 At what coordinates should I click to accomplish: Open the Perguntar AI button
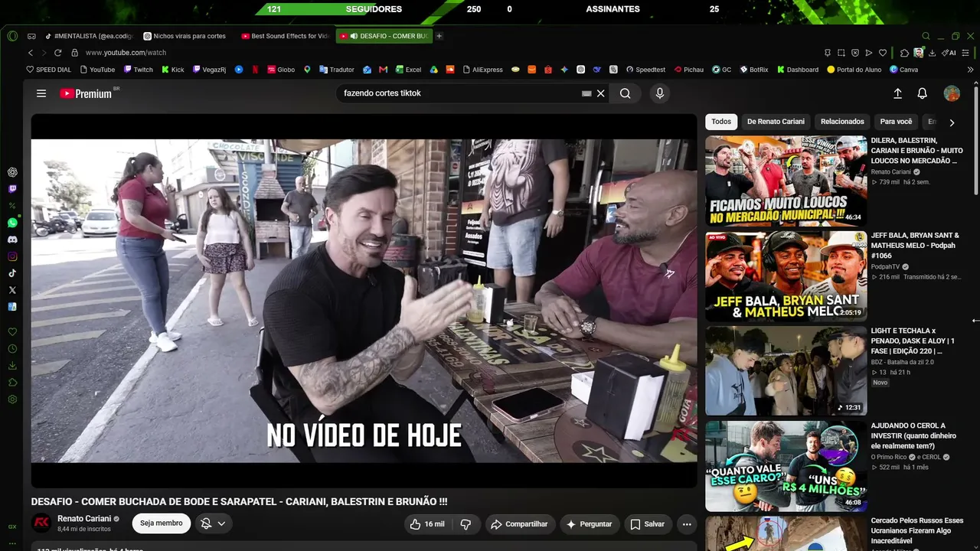[x=589, y=524]
